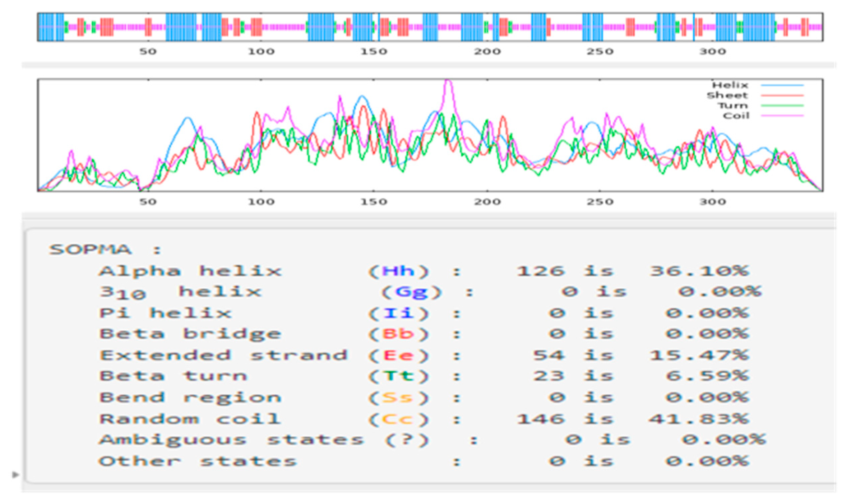This screenshot has width=847, height=504.
Task: Select the Random coil 41.83% value
Action: pos(698,419)
